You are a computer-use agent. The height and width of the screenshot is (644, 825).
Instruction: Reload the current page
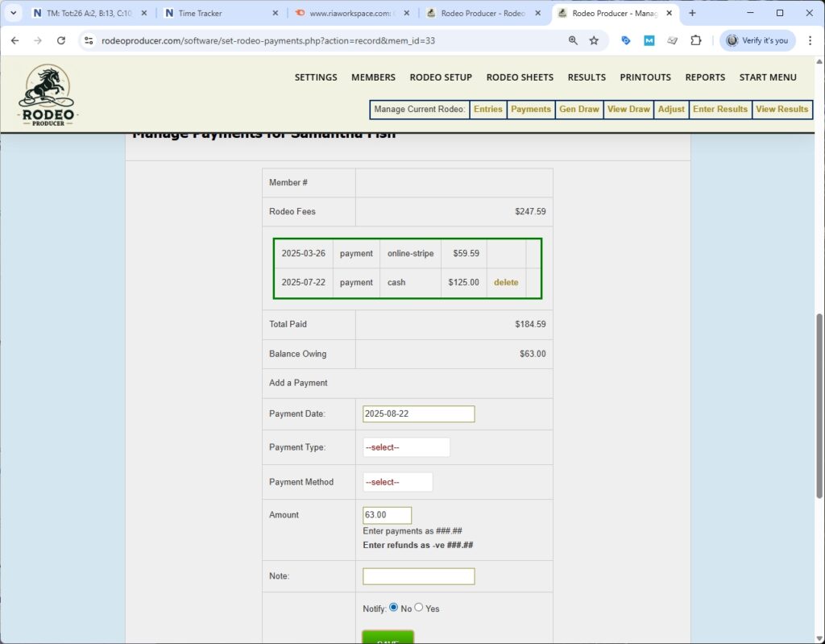[x=62, y=39]
